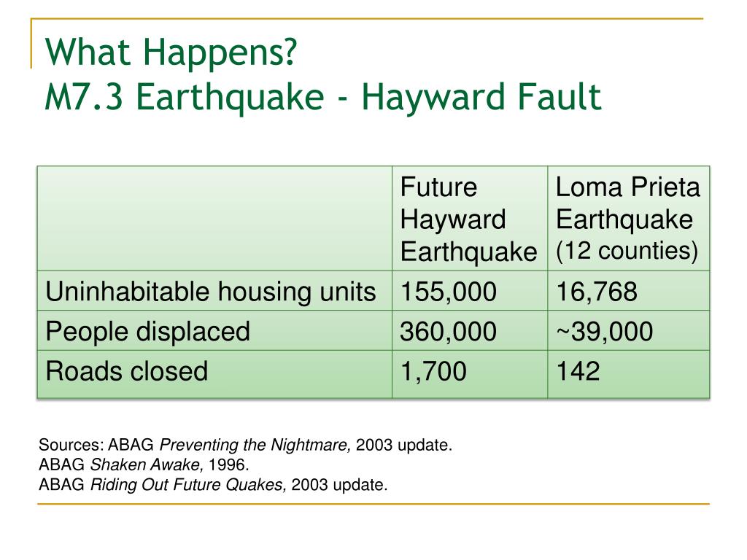Click the 'Riding Out Future Quakes' source title
The height and width of the screenshot is (560, 747).
188,485
